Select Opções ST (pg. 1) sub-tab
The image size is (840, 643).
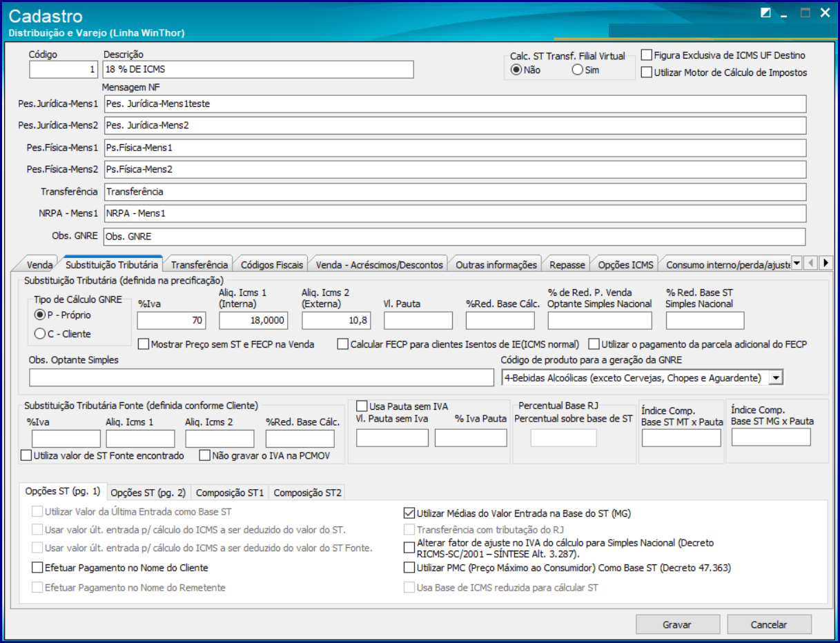(x=63, y=491)
